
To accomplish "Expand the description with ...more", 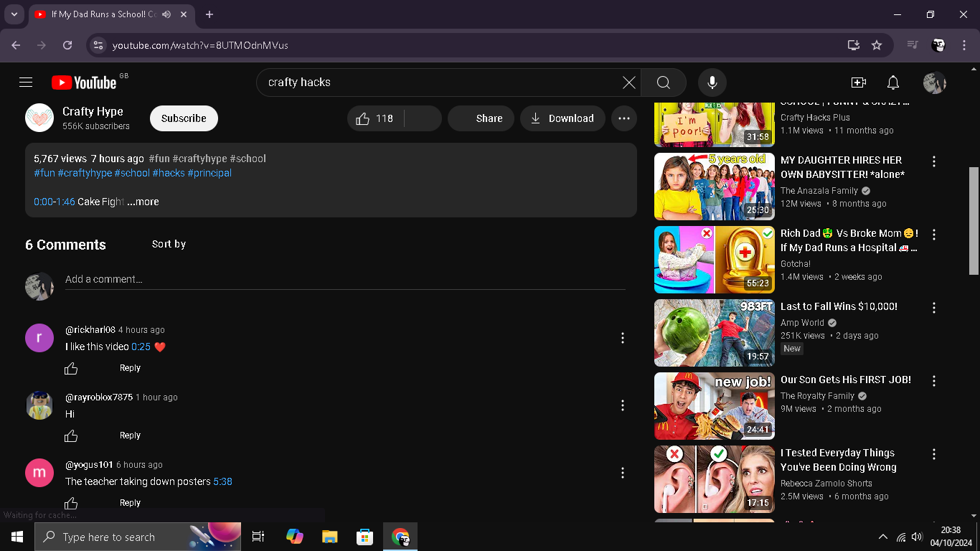I will click(x=143, y=202).
